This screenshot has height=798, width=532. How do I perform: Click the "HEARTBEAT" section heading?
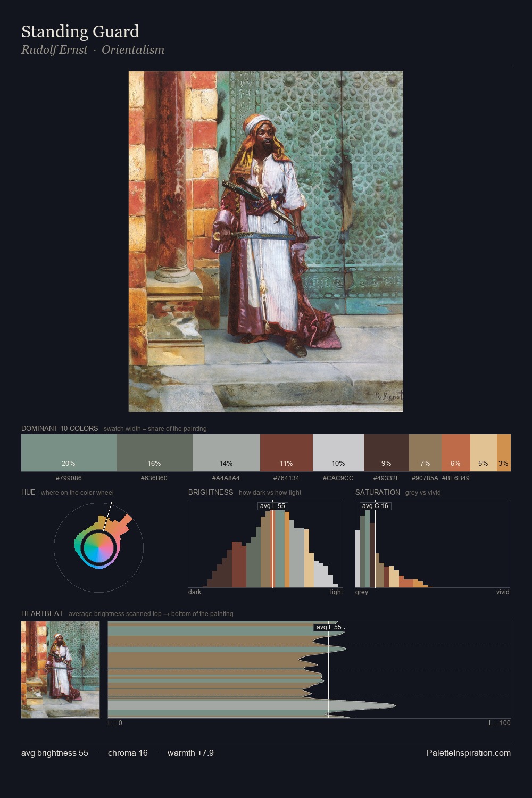coord(42,613)
